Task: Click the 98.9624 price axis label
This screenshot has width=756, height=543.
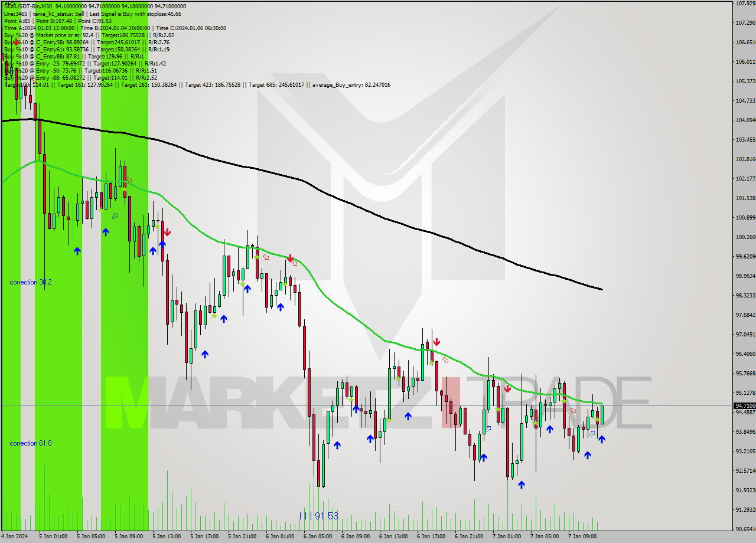Action: point(745,276)
